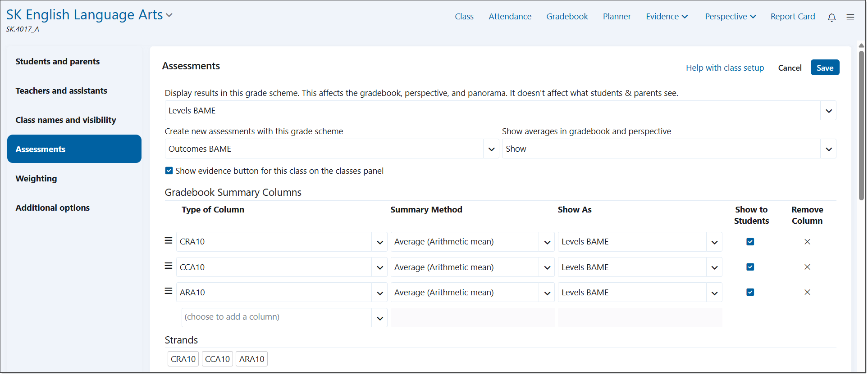Save the assessment settings
The image size is (868, 375).
tap(825, 68)
